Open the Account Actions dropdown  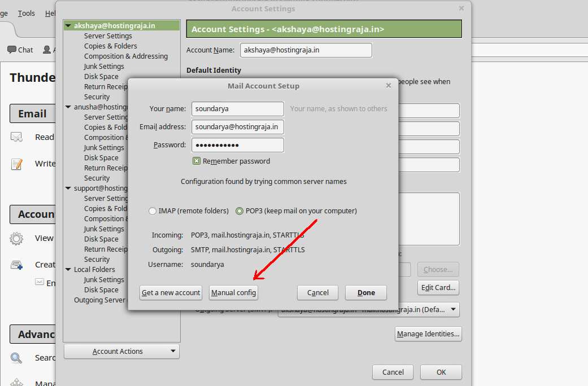point(121,351)
